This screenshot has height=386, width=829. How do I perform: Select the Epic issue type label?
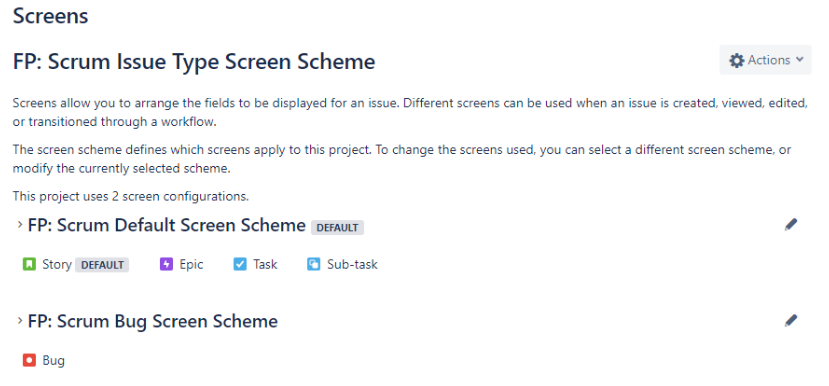pyautogui.click(x=191, y=264)
